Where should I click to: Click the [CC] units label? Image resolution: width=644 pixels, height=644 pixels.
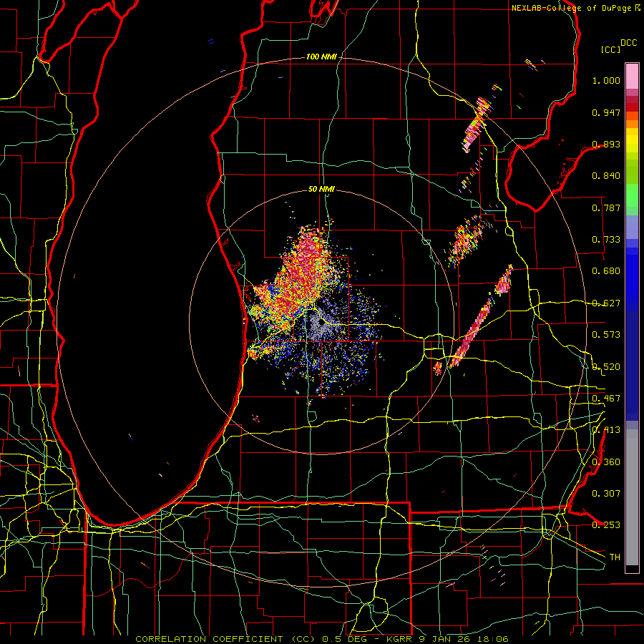tap(611, 49)
